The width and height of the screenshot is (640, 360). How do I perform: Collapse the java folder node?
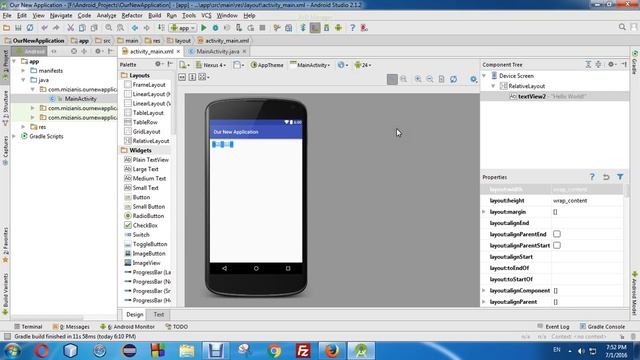point(23,80)
